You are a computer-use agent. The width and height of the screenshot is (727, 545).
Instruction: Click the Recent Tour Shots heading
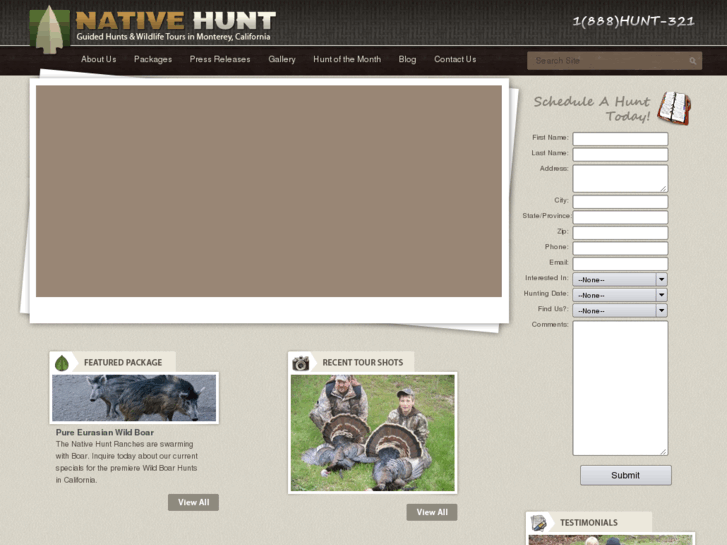click(363, 363)
